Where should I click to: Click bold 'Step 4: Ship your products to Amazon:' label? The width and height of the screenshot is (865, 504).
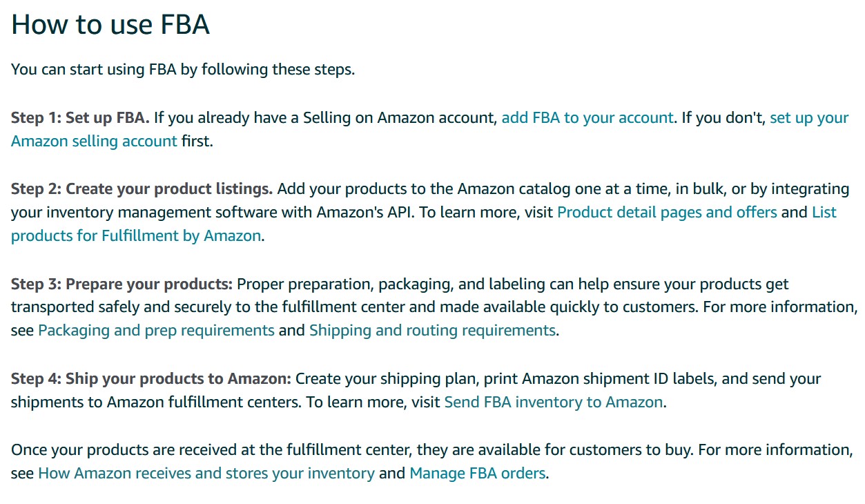click(151, 378)
